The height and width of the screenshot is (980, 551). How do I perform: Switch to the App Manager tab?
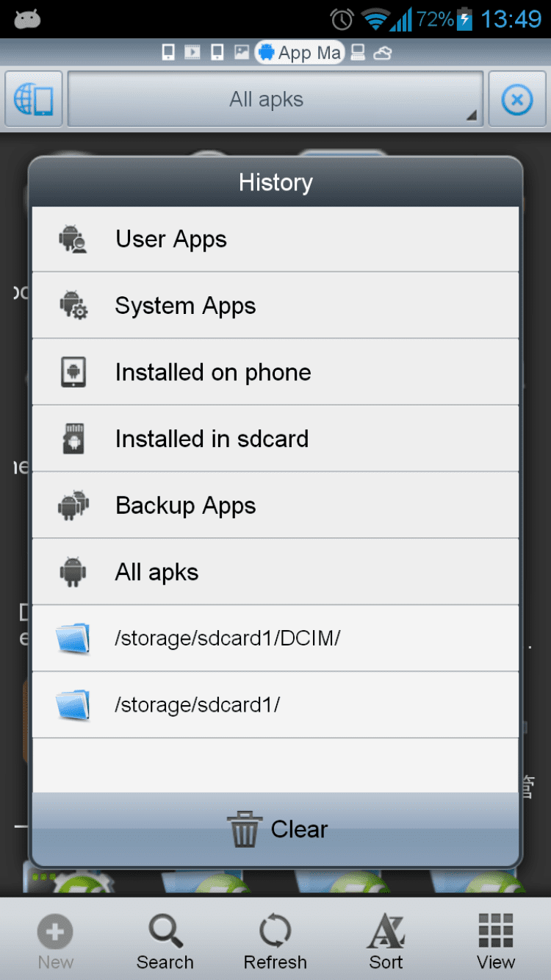pyautogui.click(x=300, y=53)
